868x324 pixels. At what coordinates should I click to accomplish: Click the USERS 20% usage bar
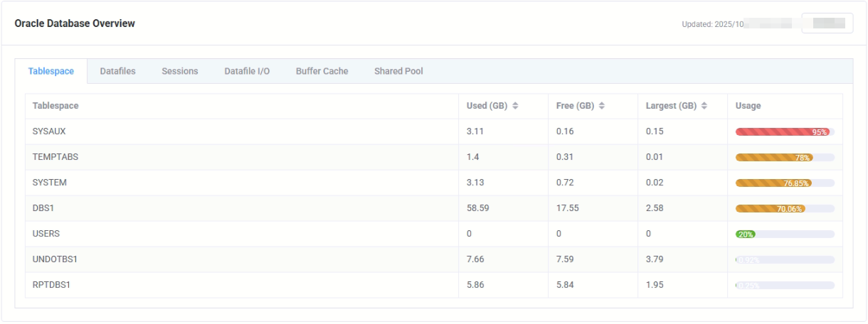click(x=784, y=234)
